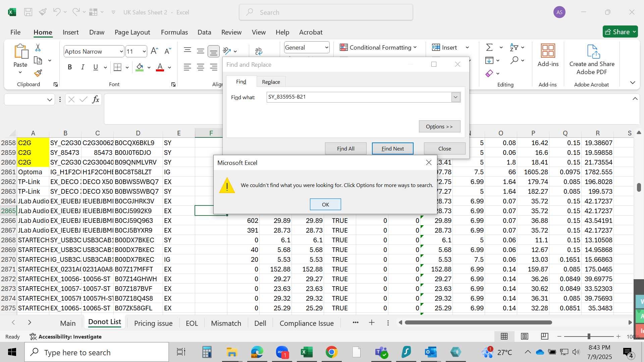Screen dimensions: 644x362
Task: Click the Copy icon in Clipboard group
Action: (x=38, y=61)
